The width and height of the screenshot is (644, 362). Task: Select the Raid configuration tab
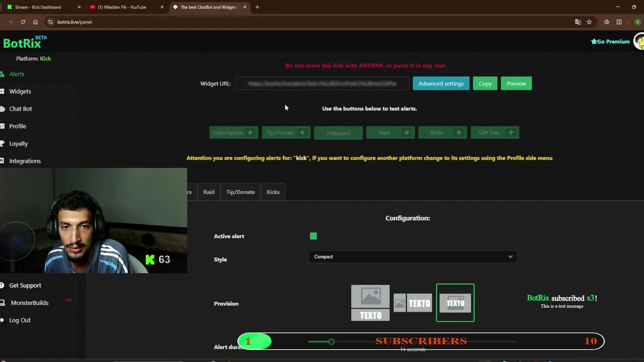click(209, 192)
